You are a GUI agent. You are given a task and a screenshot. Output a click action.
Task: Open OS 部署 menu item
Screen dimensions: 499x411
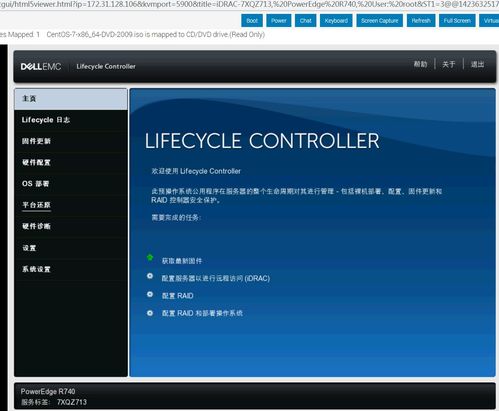coord(71,184)
